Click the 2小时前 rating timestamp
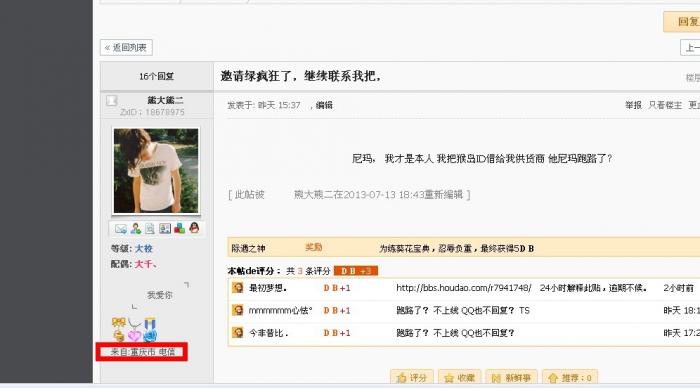700x388 pixels. (678, 288)
